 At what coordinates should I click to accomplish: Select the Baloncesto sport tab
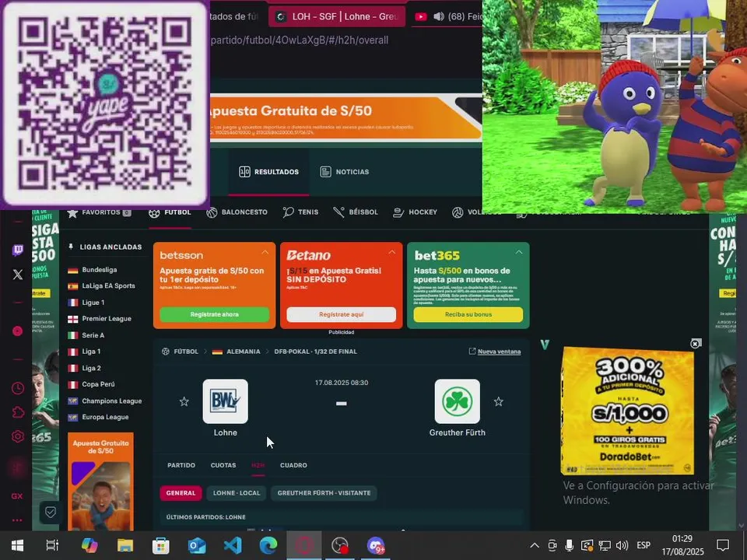[x=237, y=212]
